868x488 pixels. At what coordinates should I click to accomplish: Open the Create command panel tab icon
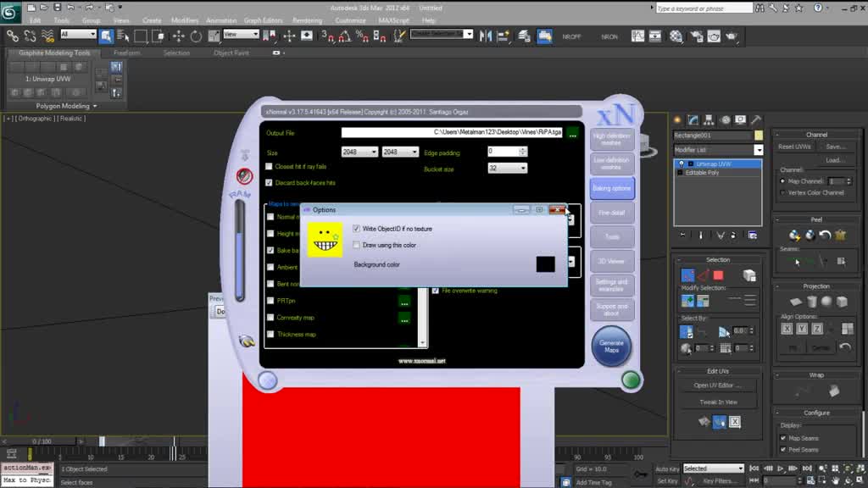pos(677,119)
